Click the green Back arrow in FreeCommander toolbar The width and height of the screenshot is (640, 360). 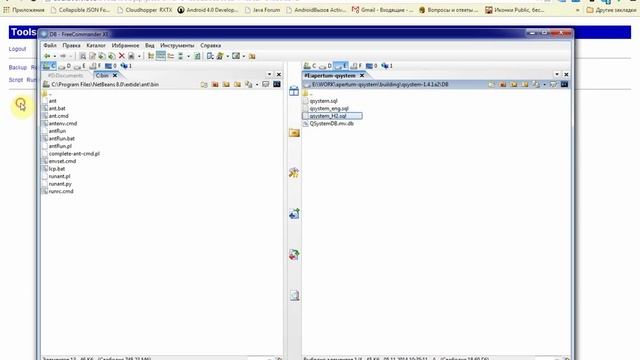(x=47, y=56)
